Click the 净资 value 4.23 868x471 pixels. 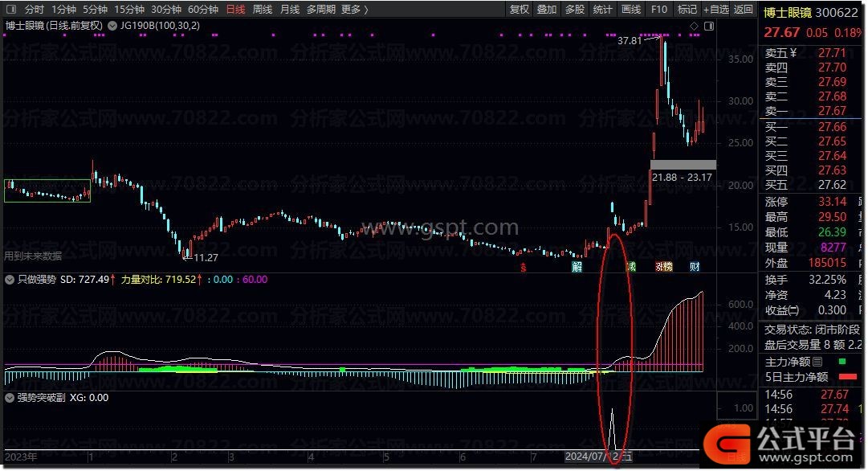(835, 295)
